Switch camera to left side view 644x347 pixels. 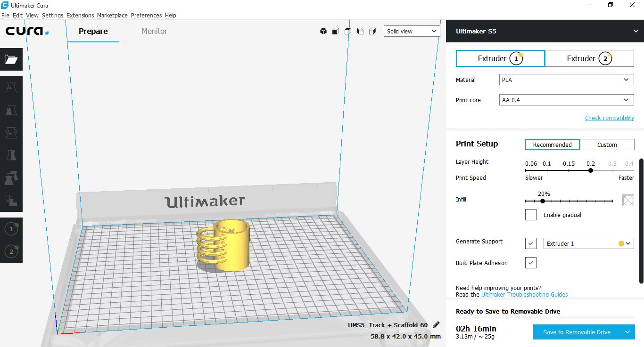tap(360, 31)
